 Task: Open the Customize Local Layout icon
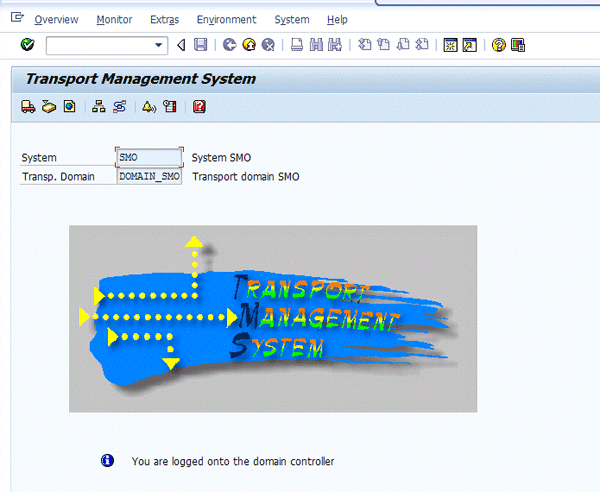[x=518, y=45]
